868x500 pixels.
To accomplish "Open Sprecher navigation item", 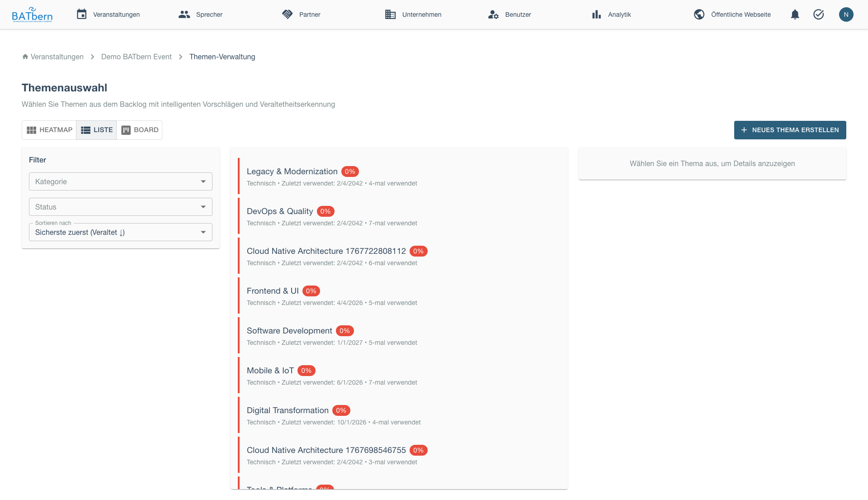I will pyautogui.click(x=200, y=14).
